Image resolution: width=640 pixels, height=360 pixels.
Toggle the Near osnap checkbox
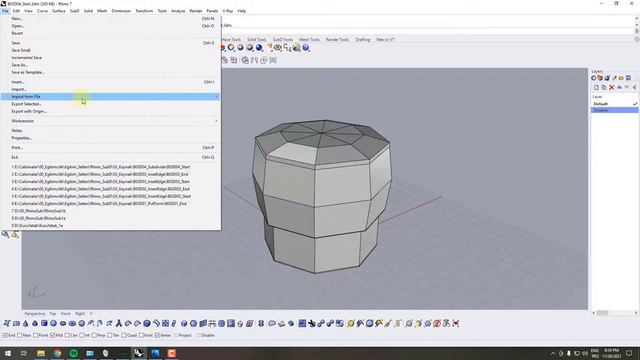(x=20, y=336)
